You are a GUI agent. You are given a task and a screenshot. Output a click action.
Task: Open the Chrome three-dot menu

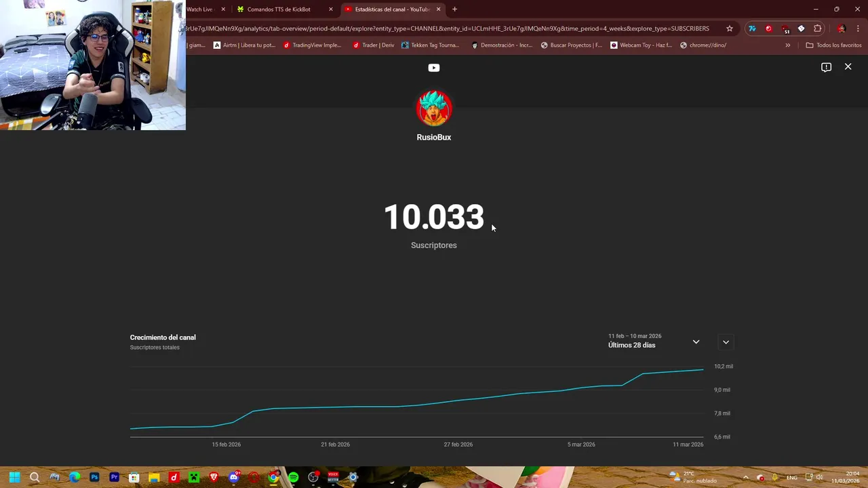[858, 28]
